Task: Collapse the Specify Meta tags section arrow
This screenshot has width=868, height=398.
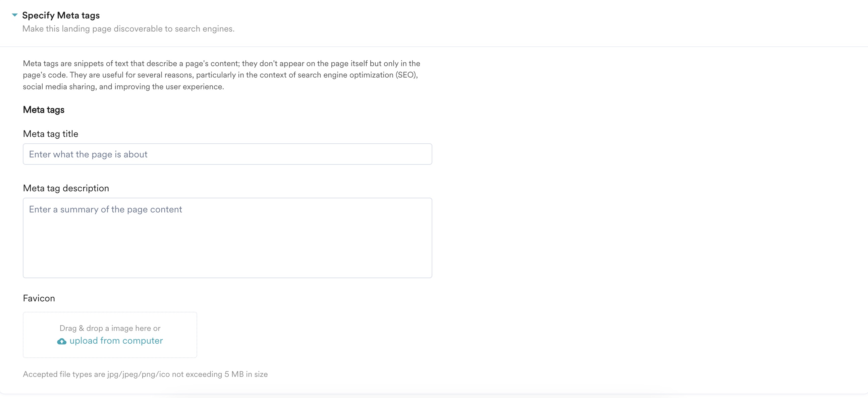Action: [14, 15]
